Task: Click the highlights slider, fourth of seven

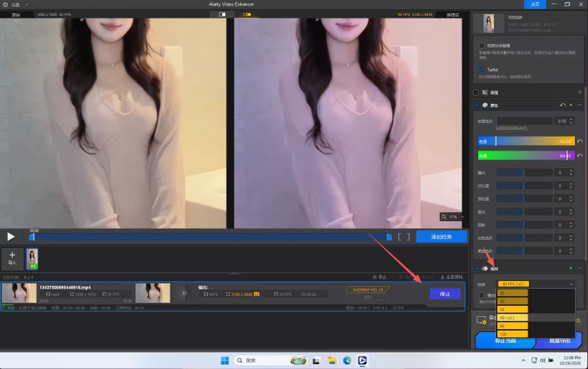Action: (x=524, y=212)
